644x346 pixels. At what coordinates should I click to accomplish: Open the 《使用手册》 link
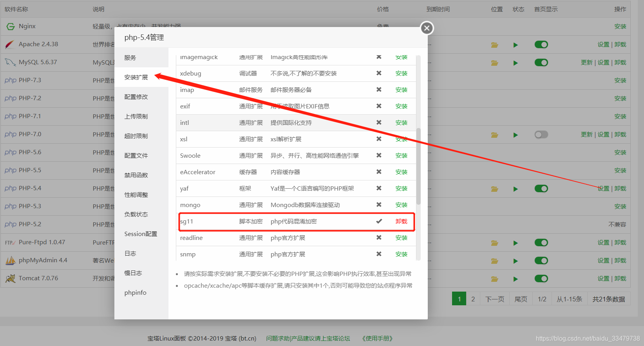coord(377,338)
